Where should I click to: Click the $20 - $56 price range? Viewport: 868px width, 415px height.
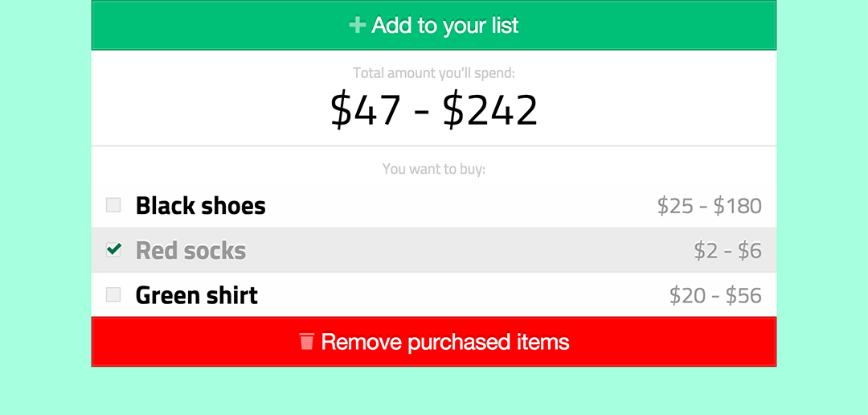tap(715, 295)
